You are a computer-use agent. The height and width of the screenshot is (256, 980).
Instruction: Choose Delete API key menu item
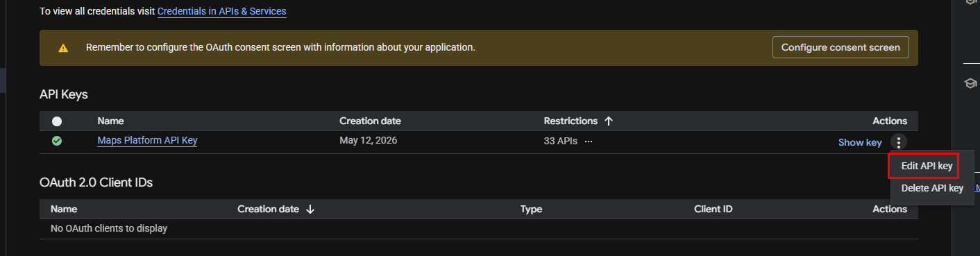[932, 188]
